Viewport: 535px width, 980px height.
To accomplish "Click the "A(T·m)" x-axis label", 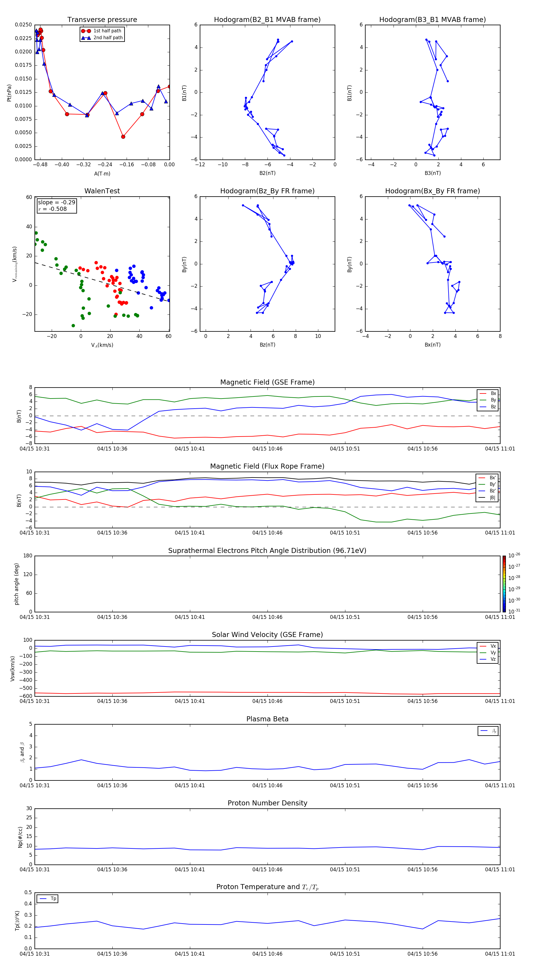I will (102, 173).
